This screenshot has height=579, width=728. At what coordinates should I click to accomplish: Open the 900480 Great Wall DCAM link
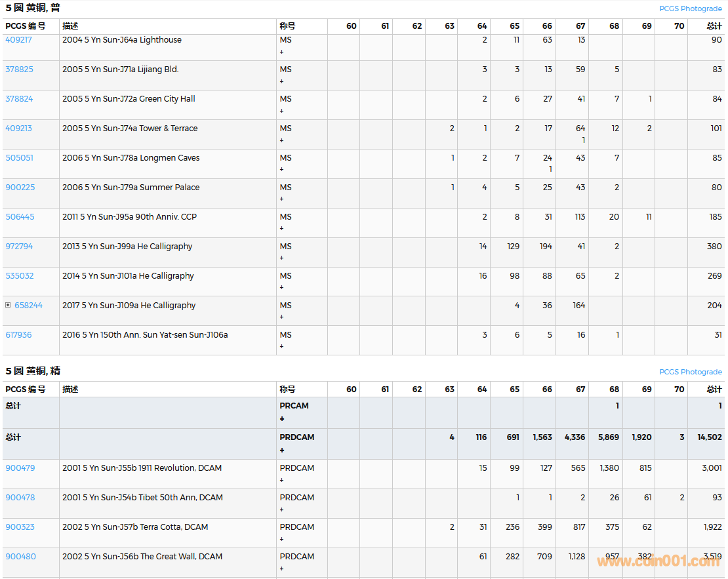20,557
